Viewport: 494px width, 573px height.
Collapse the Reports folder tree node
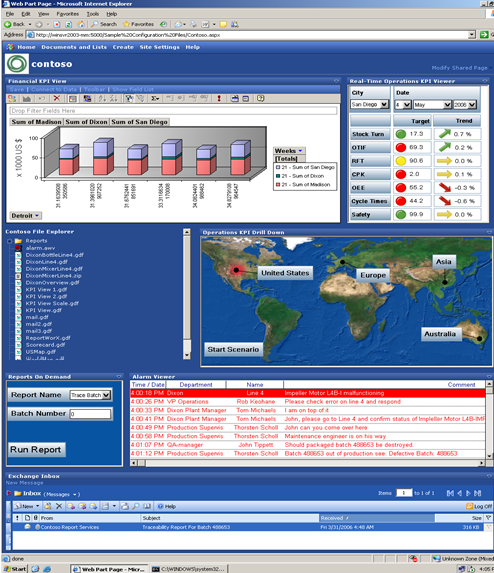click(x=10, y=241)
